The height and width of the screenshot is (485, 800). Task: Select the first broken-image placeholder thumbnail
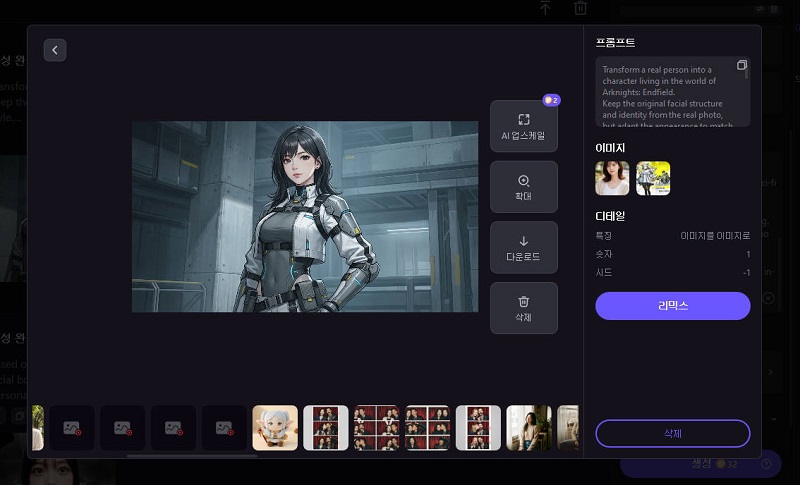(72, 428)
